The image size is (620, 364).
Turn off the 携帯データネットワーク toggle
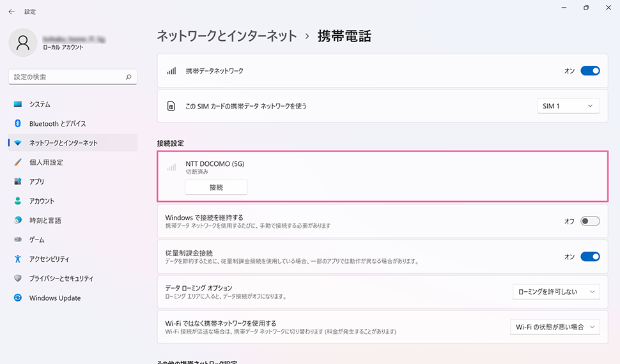[x=589, y=71]
